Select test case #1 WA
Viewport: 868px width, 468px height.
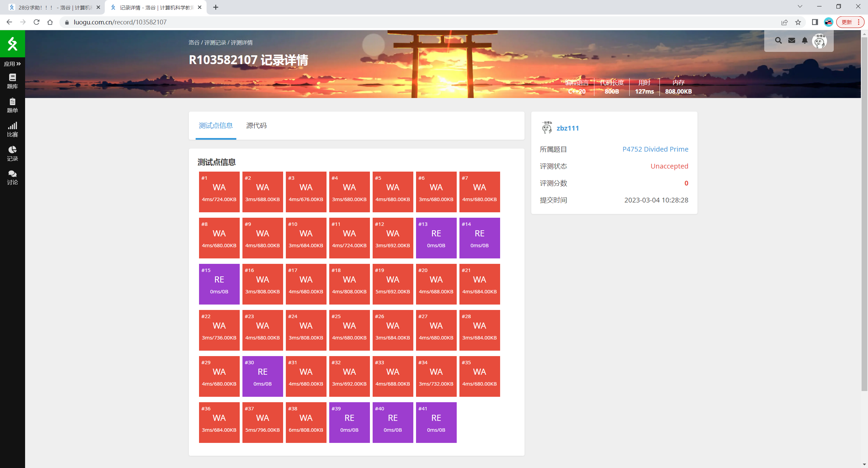219,192
